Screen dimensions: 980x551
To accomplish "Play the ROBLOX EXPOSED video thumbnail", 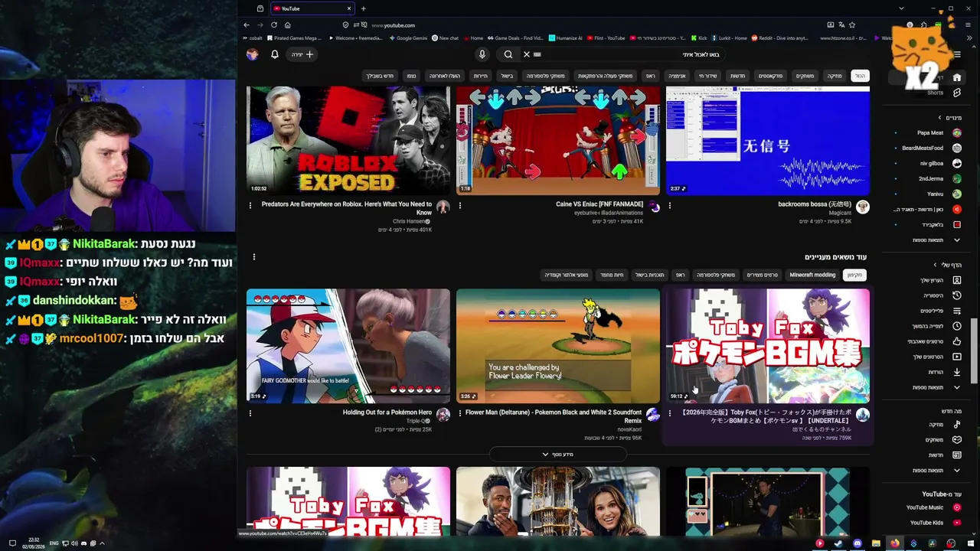I will tap(348, 140).
